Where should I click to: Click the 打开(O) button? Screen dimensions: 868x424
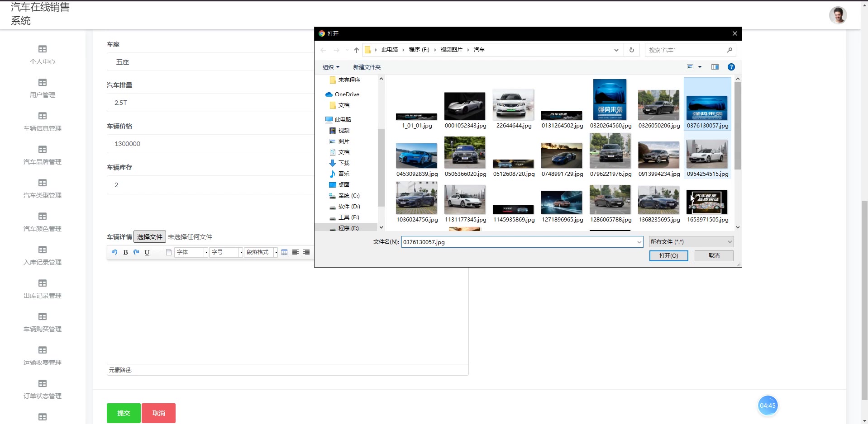[668, 256]
